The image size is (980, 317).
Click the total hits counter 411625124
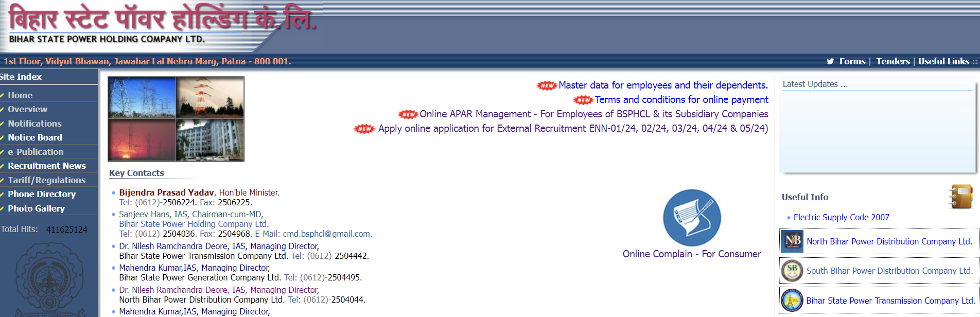67,230
